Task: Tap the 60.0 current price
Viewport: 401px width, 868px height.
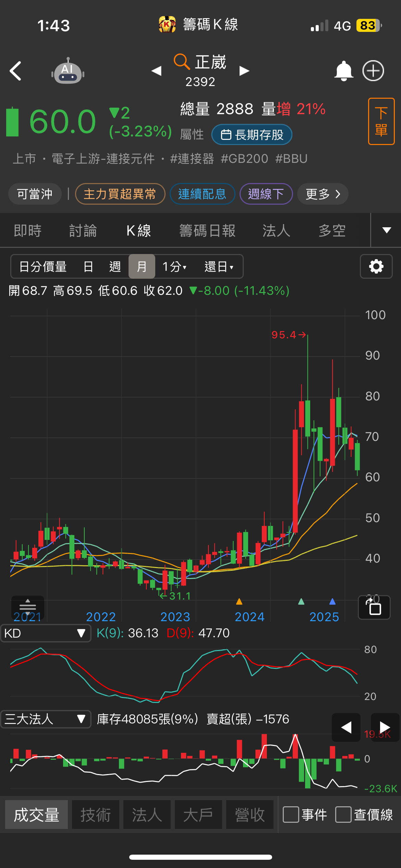Action: tap(62, 122)
